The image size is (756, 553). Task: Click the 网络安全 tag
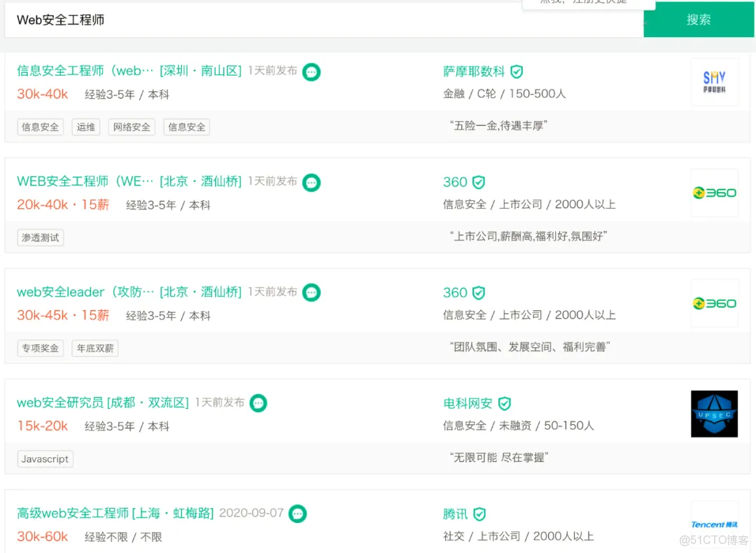click(x=132, y=127)
